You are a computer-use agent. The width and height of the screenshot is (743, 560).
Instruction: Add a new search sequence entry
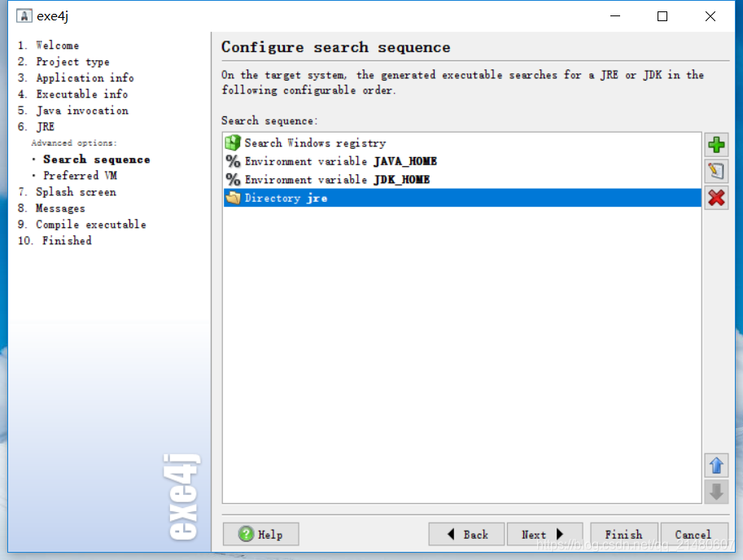(716, 145)
